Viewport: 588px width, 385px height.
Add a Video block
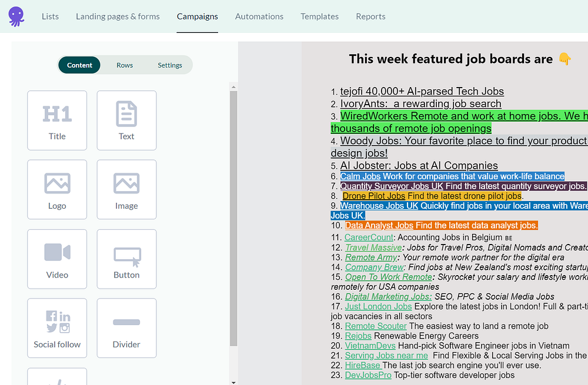pyautogui.click(x=57, y=259)
